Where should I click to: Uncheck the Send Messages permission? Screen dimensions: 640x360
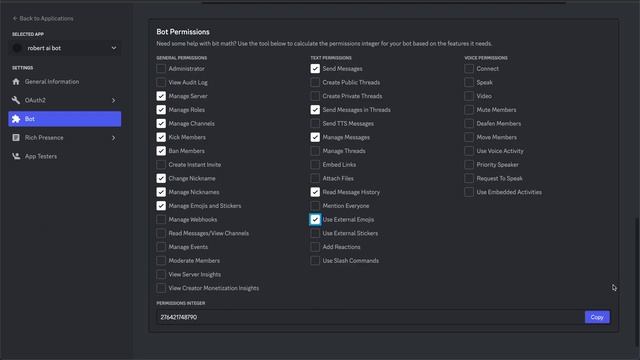tap(315, 69)
